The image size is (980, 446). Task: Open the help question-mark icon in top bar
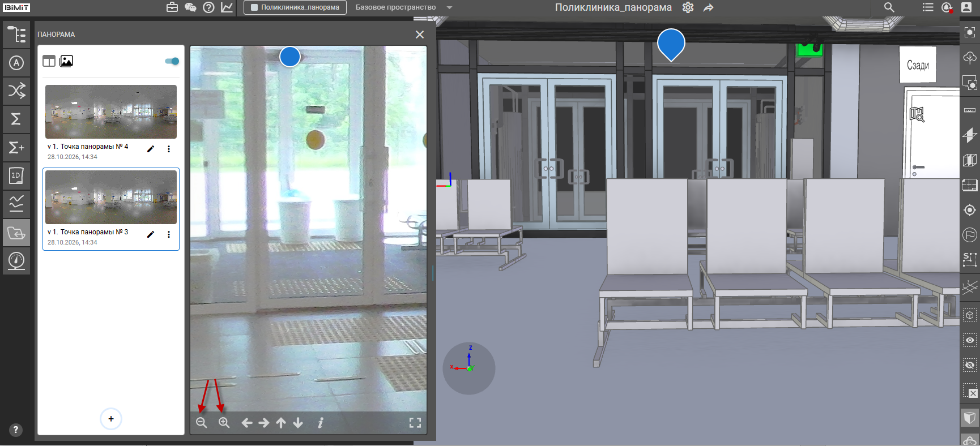tap(208, 7)
